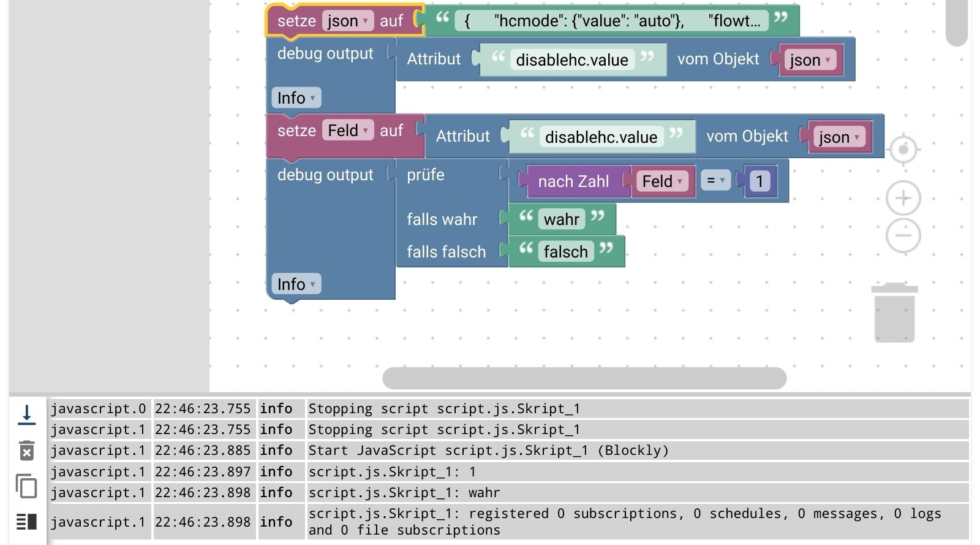Viewport: 980px width, 545px height.
Task: Open the Feld dropdown inside nach Zahl block
Action: (662, 181)
